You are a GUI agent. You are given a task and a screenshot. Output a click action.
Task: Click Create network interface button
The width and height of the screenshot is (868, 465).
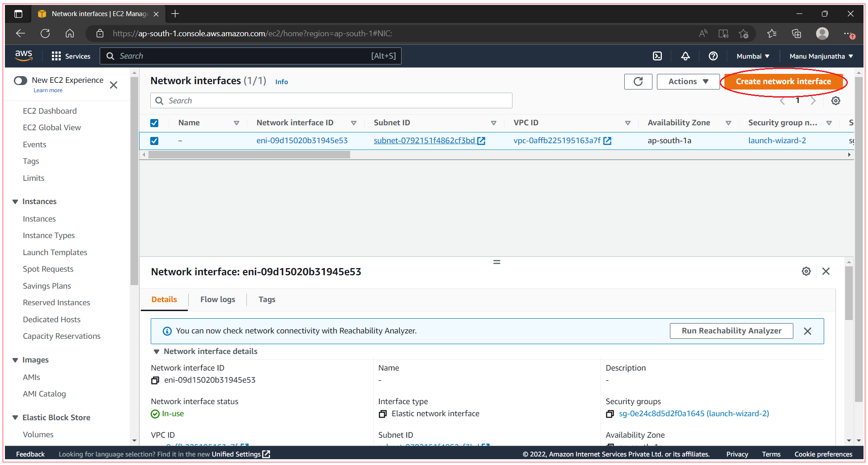(x=783, y=81)
